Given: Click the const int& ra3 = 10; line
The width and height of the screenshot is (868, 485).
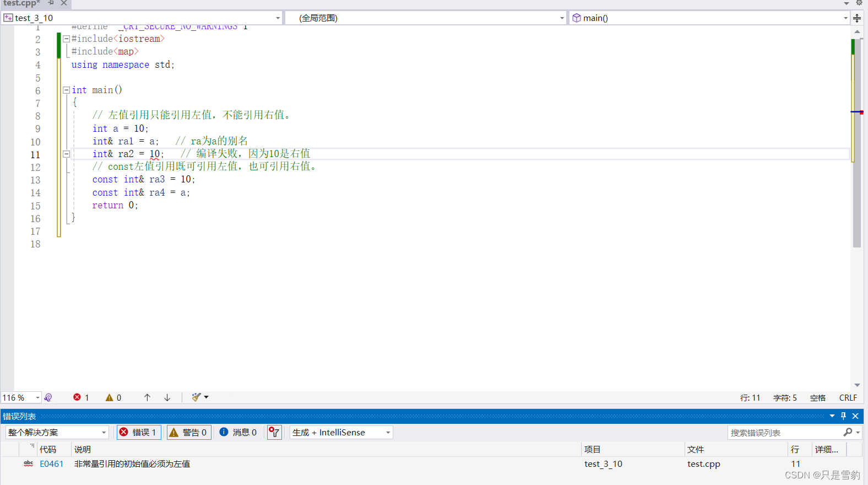Looking at the screenshot, I should click(x=144, y=180).
